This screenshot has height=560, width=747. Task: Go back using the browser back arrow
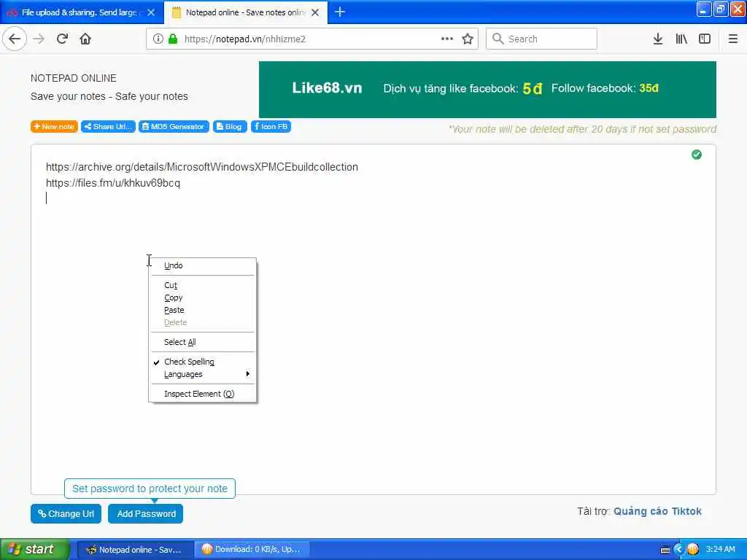tap(15, 39)
